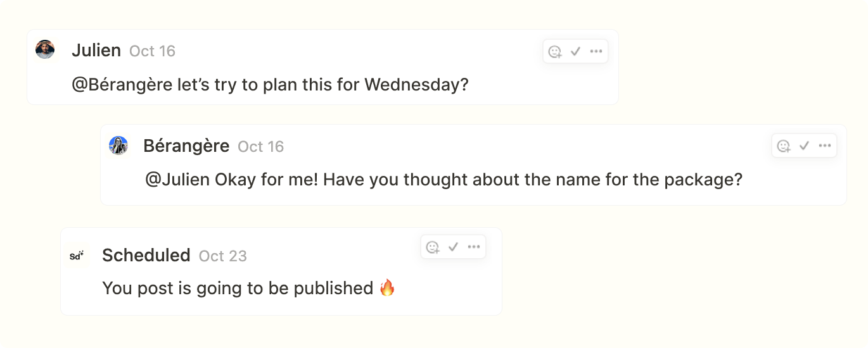
Task: React with emoji to Scheduled message
Action: (433, 247)
